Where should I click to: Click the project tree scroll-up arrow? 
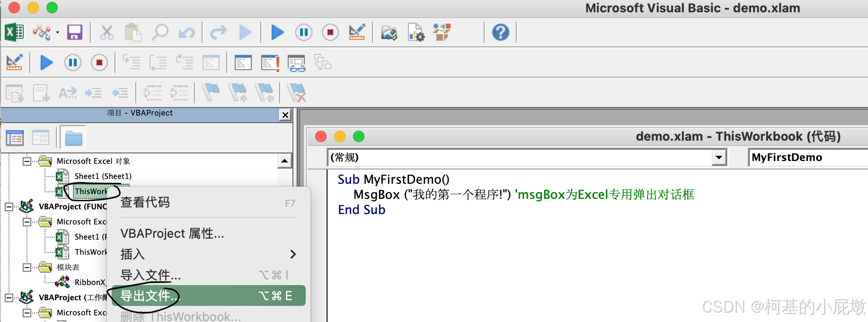click(x=284, y=161)
